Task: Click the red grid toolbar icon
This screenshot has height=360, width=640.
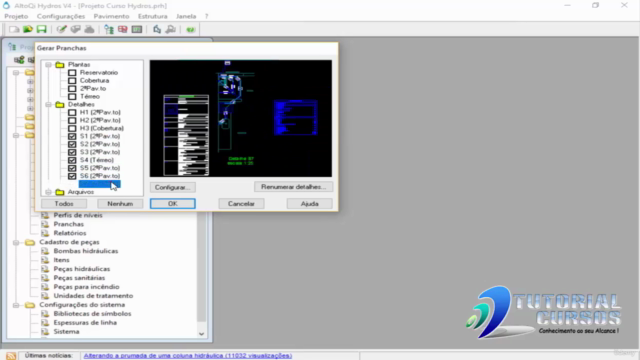Action: point(123,29)
